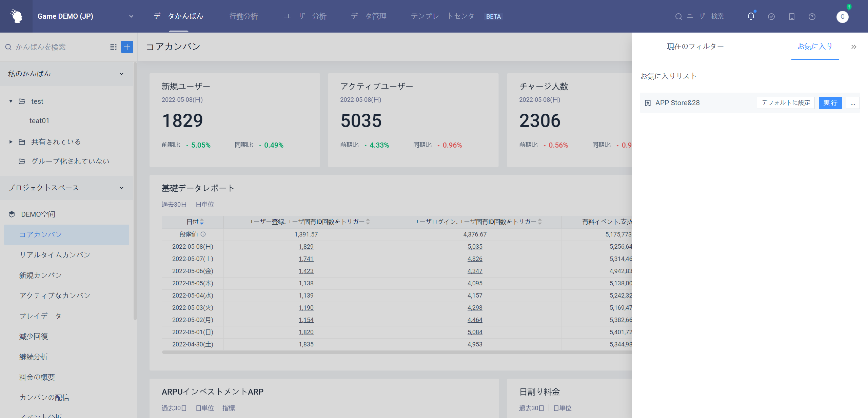Open the 1,829 value link
Image resolution: width=868 pixels, height=418 pixels.
(306, 247)
